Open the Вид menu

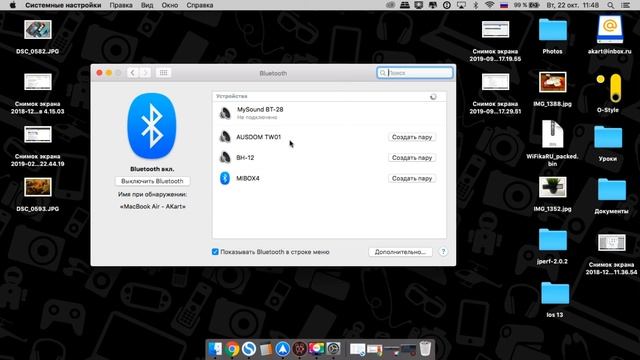pyautogui.click(x=147, y=5)
